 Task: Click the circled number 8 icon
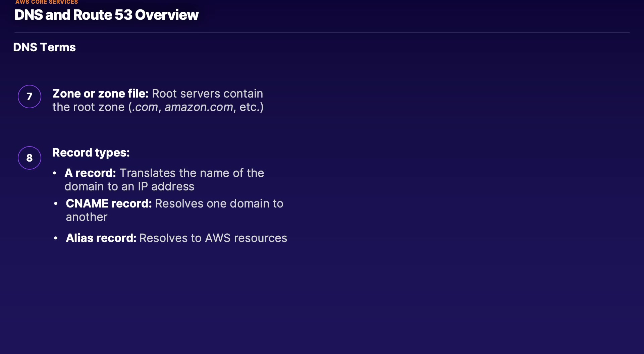[x=30, y=158]
